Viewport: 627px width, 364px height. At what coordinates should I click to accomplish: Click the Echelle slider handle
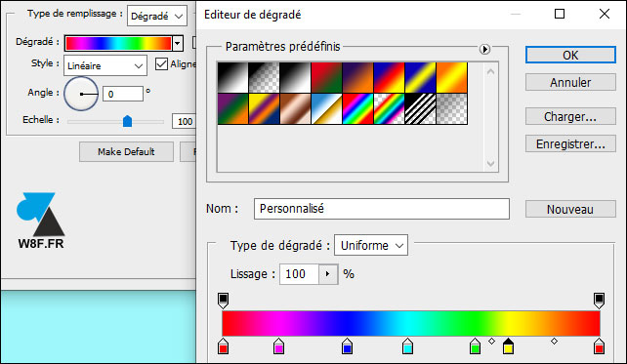[x=127, y=121]
